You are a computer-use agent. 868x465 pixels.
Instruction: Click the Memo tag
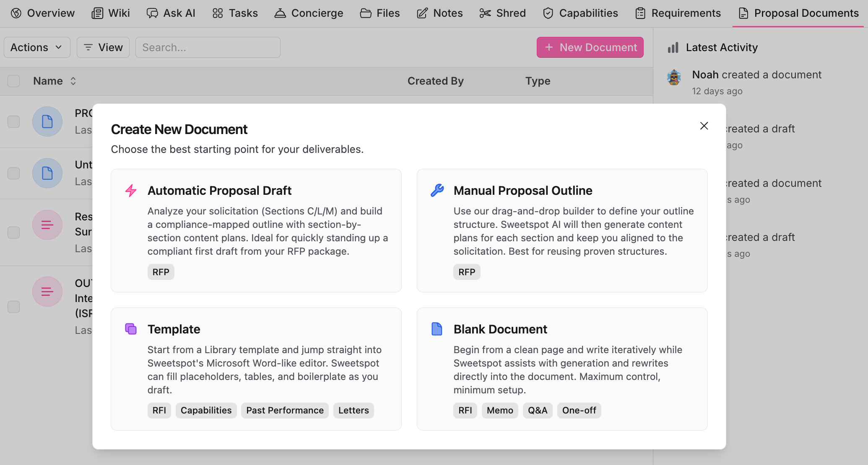pyautogui.click(x=500, y=411)
